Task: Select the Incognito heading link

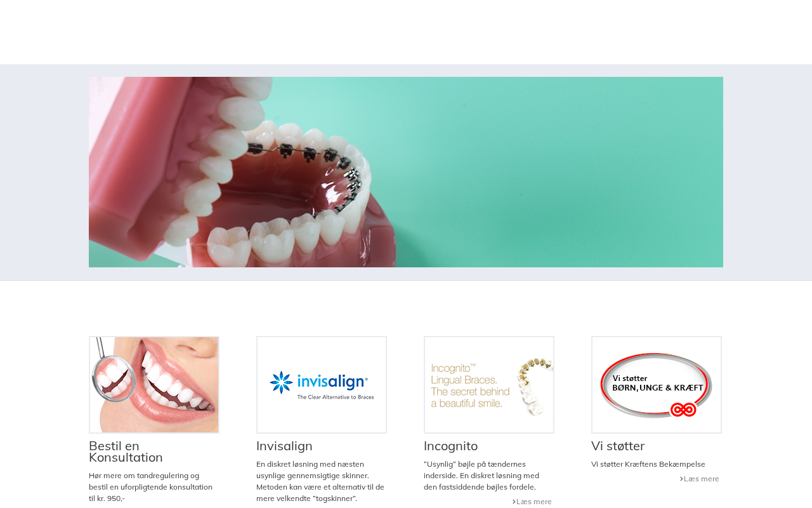Action: pos(450,446)
